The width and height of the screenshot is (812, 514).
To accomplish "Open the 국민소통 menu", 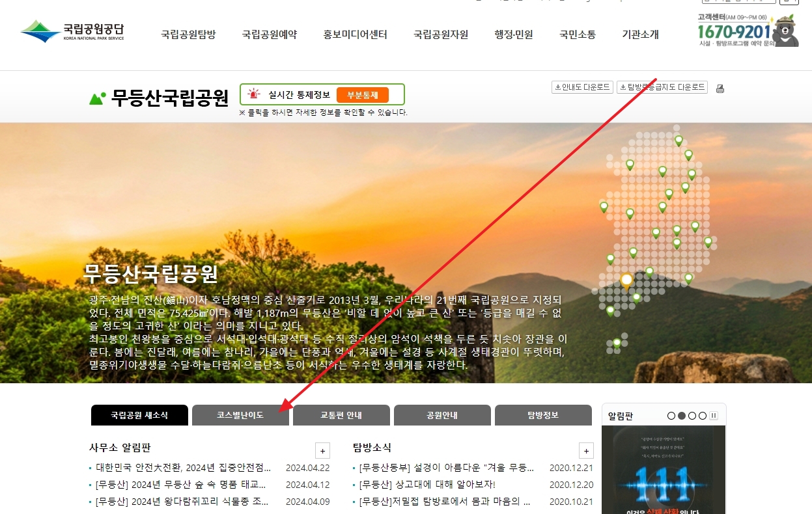I will click(x=578, y=34).
